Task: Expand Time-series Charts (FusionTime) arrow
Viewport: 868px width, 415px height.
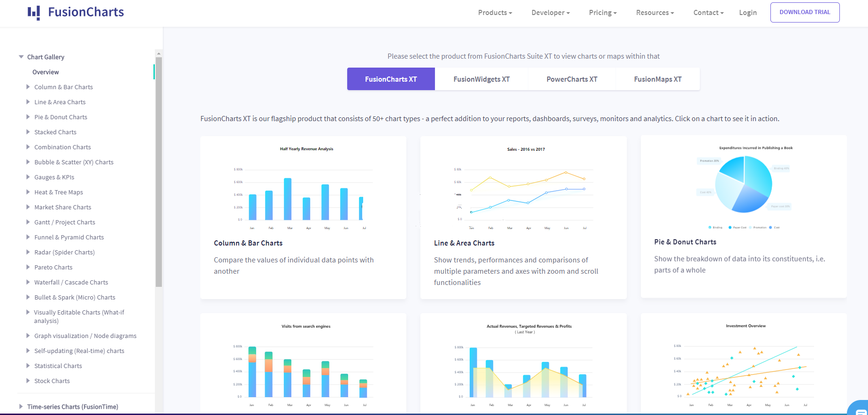Action: (x=21, y=407)
